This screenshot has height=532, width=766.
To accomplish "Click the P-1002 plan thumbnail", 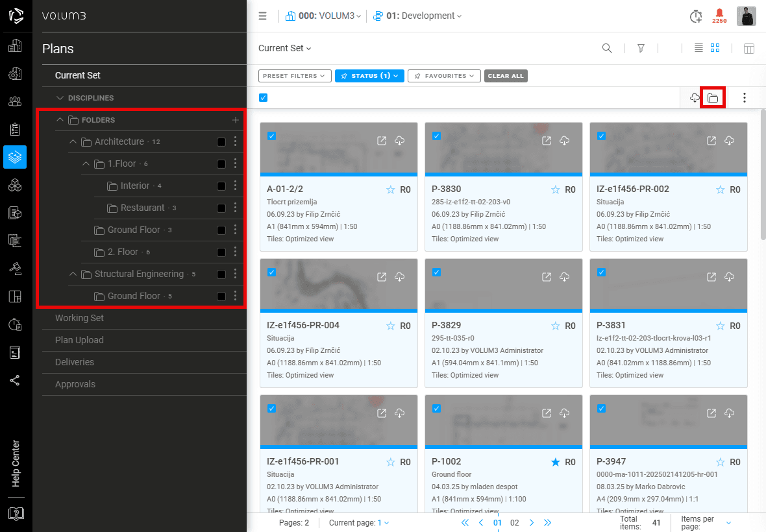I will click(x=504, y=422).
